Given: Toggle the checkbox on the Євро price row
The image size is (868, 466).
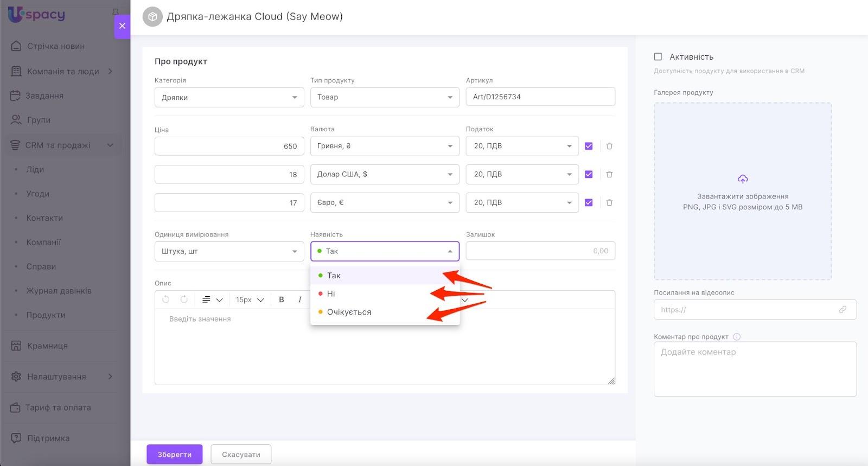Looking at the screenshot, I should coord(589,202).
